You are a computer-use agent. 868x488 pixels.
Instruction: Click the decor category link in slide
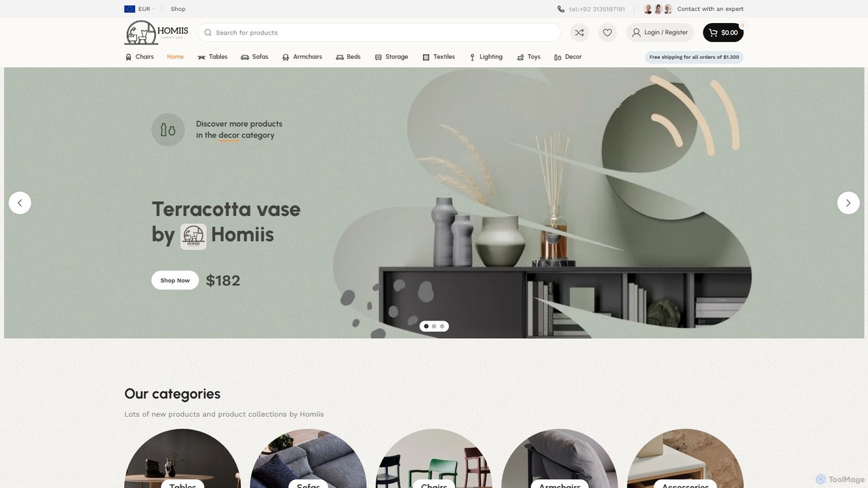point(229,135)
